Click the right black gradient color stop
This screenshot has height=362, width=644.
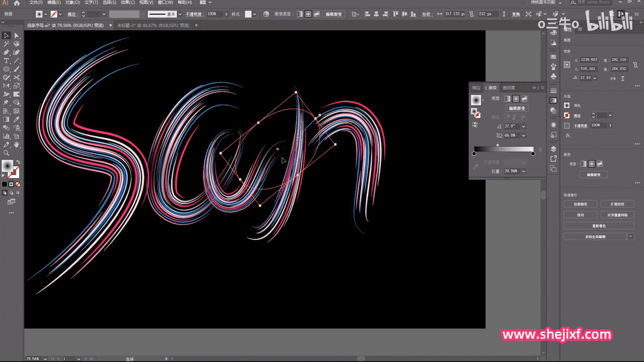(533, 154)
